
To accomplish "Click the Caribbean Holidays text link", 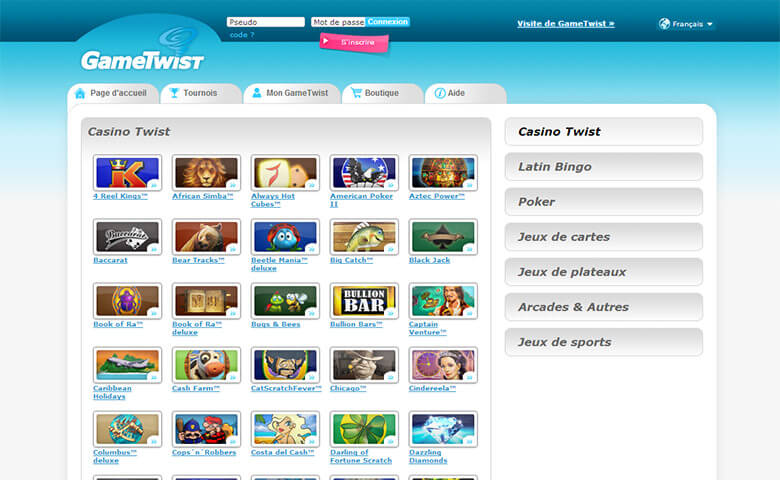I will (112, 392).
